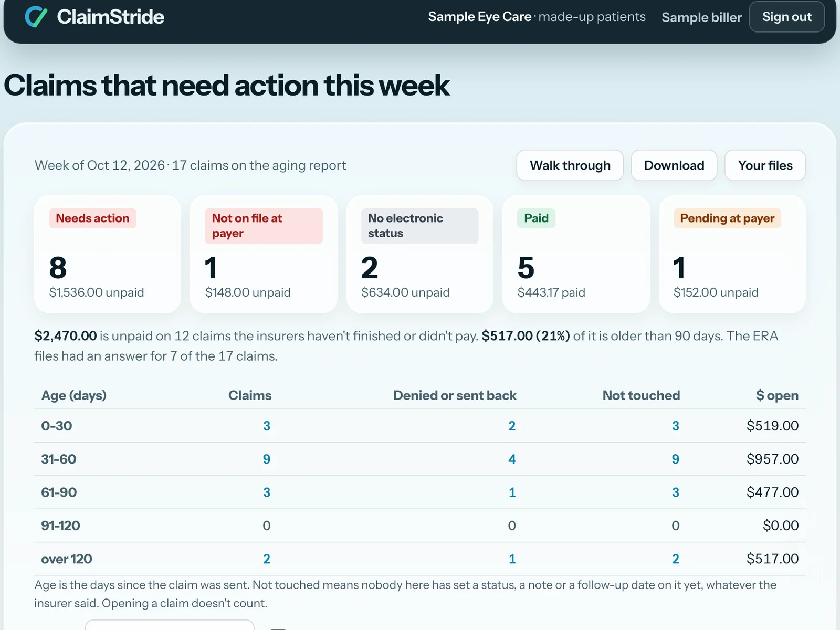Click the Sample biller user name
Image resolution: width=840 pixels, height=630 pixels.
701,17
